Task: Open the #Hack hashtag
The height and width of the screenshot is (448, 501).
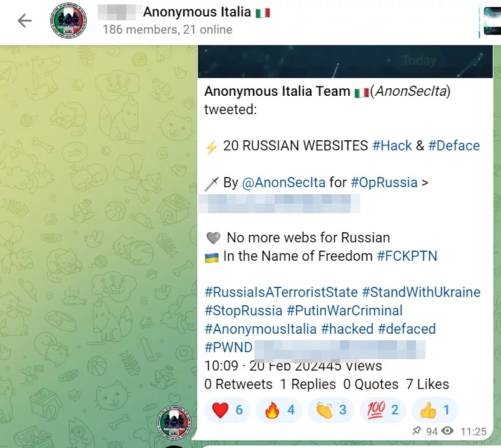Action: (x=392, y=146)
